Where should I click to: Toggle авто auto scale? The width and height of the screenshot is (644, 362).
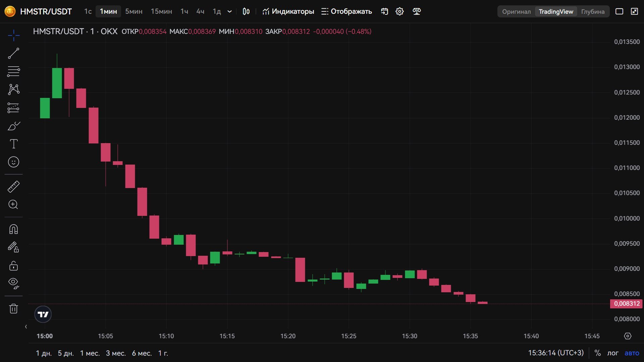pos(632,353)
